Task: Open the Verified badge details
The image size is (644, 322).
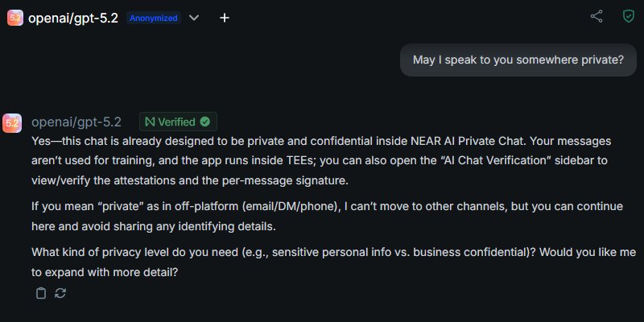Action: pos(177,122)
